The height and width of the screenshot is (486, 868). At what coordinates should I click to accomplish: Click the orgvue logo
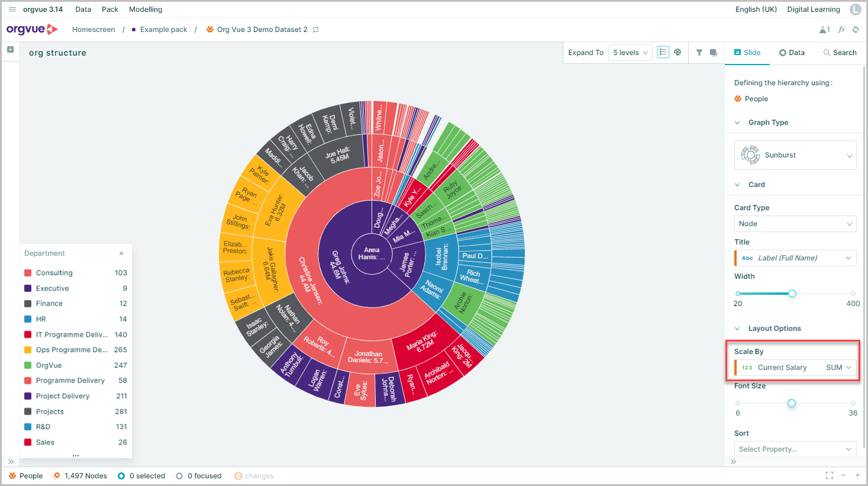[x=32, y=29]
